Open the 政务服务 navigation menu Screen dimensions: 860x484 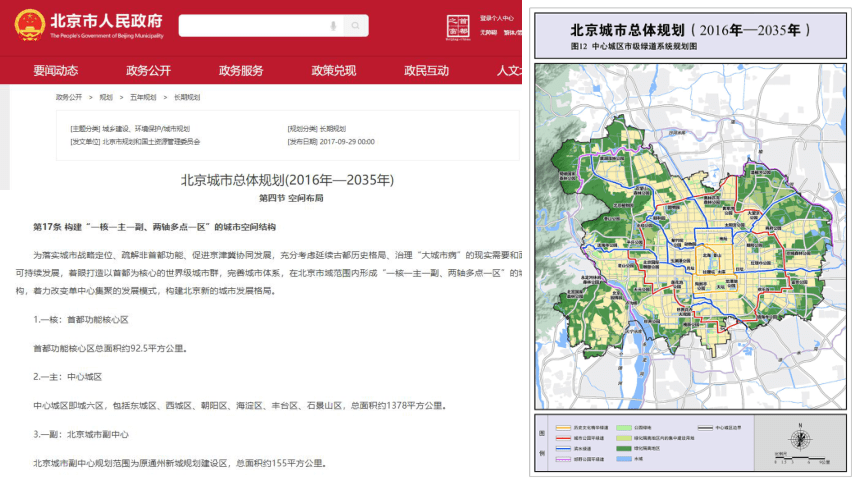coord(241,70)
